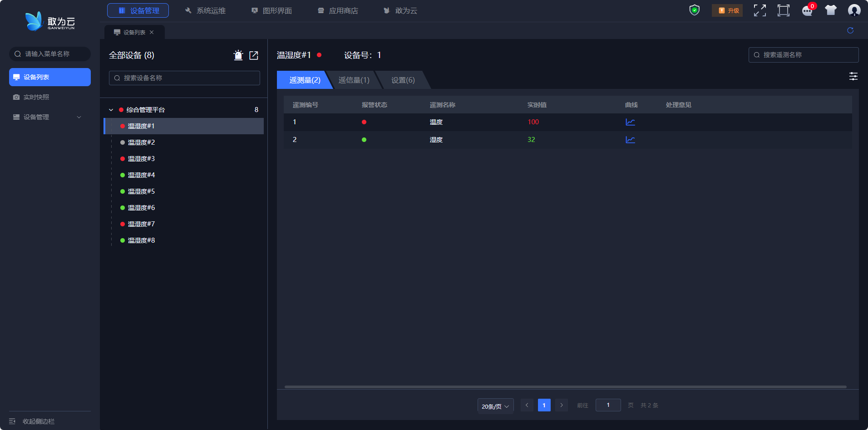Focus the 搜索遥测名称 search field

coord(804,55)
